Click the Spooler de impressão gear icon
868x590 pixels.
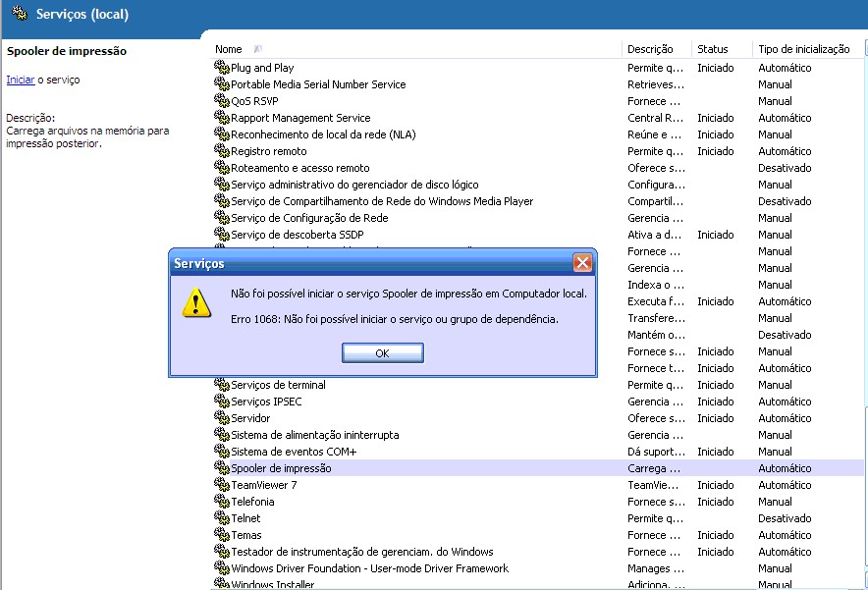222,468
